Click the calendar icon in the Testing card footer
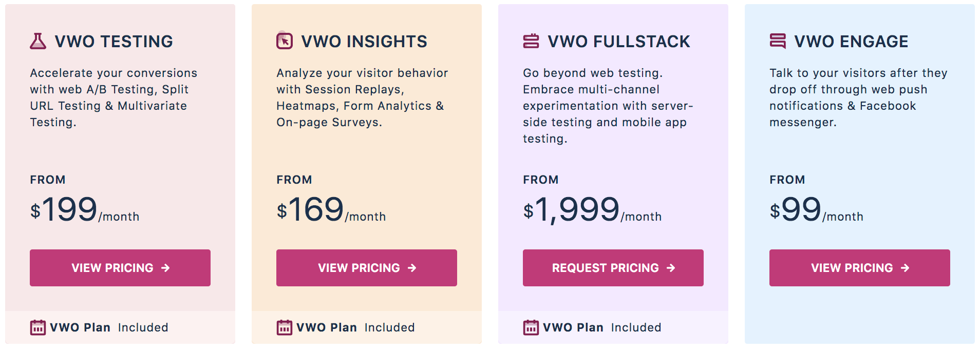 tap(38, 327)
